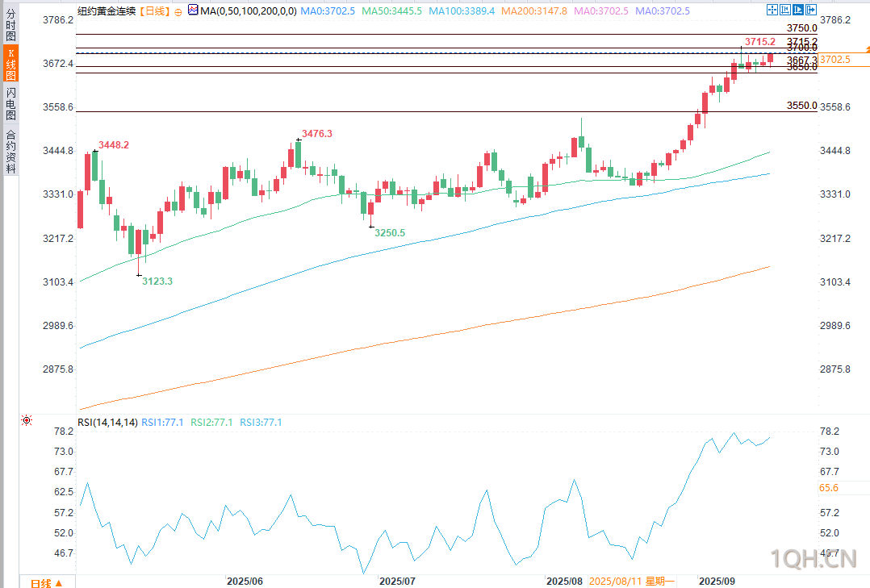Image resolution: width=870 pixels, height=588 pixels.
Task: Open the 日线 period dropdown at bottom
Action: [x=46, y=582]
